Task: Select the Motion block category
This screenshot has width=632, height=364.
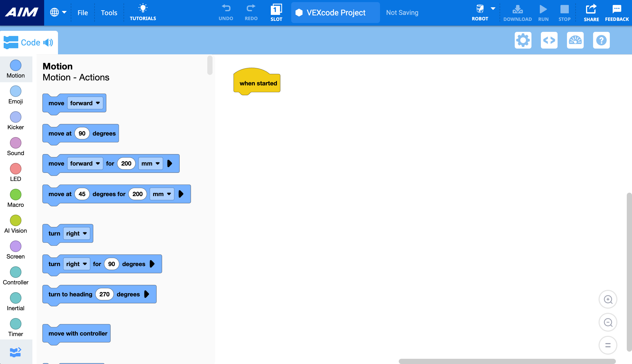Action: point(15,69)
